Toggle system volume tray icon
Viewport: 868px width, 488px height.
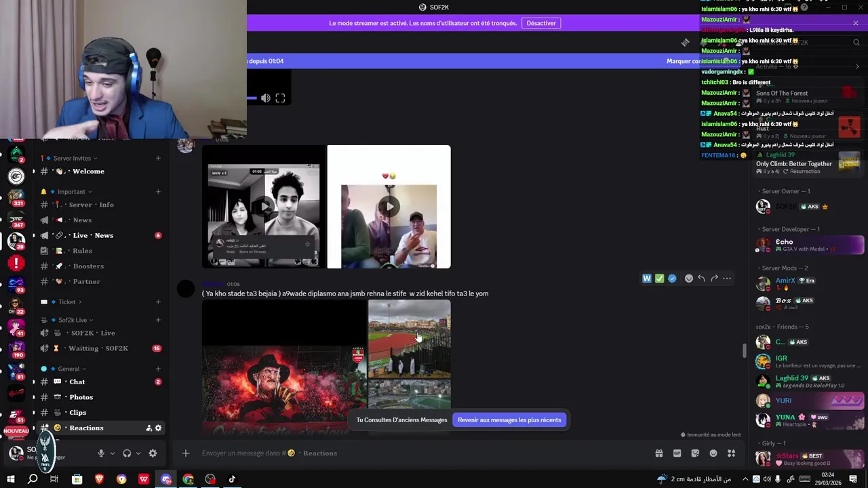[767, 479]
